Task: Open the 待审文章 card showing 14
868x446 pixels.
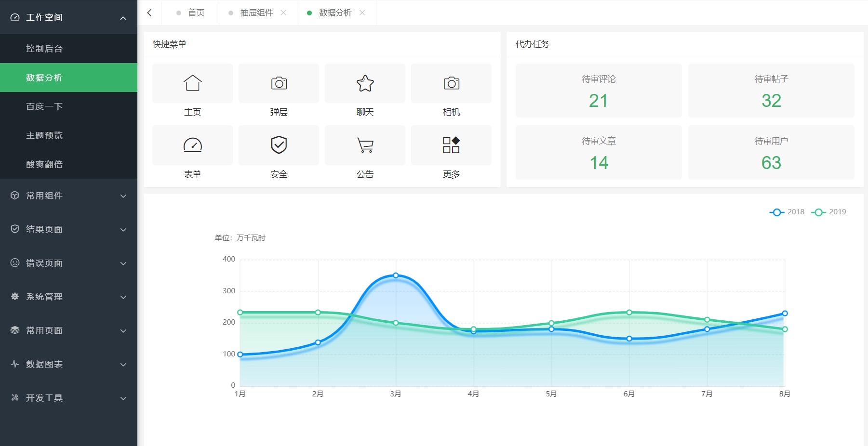Action: pos(599,153)
